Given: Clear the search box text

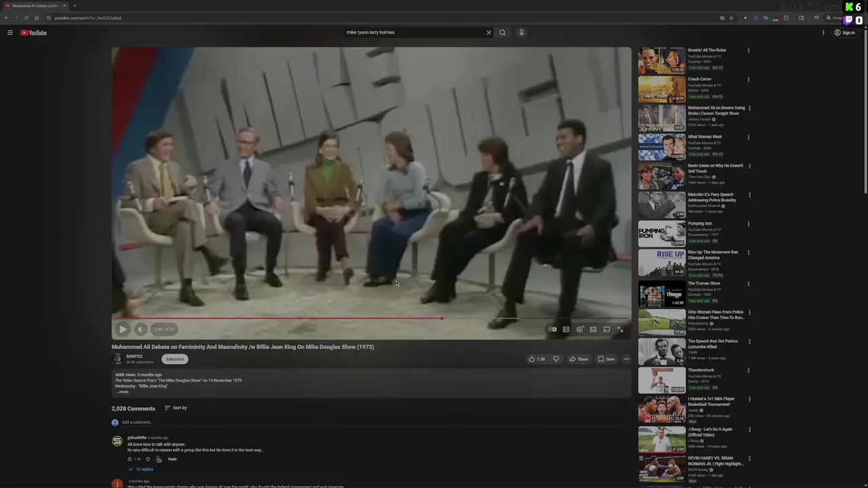Looking at the screenshot, I should pos(488,33).
